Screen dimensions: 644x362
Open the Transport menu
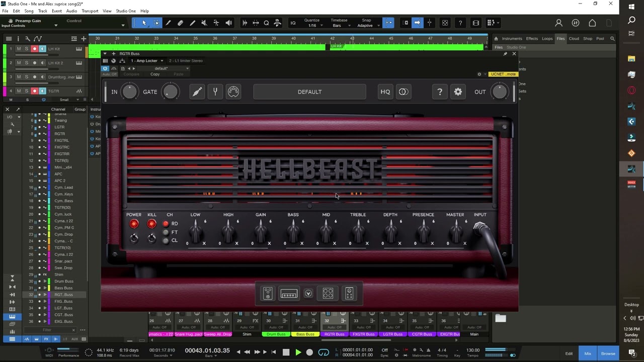pyautogui.click(x=90, y=11)
